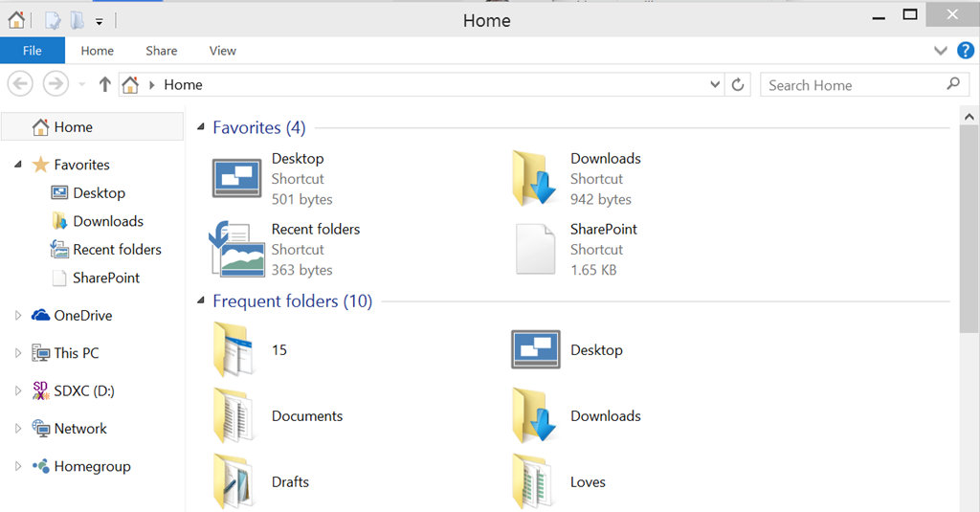The image size is (980, 512).
Task: Click New folder icon in title bar
Action: point(77,21)
